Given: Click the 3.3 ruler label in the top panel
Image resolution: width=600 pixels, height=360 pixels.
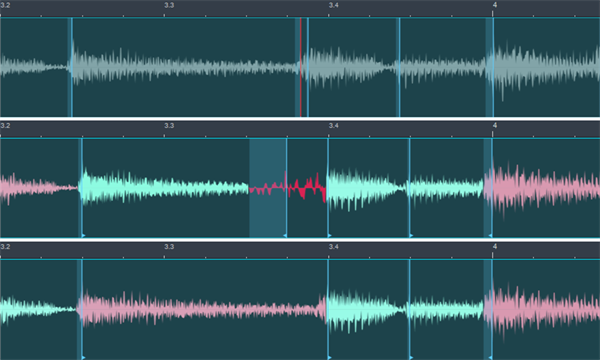Looking at the screenshot, I should coord(169,5).
